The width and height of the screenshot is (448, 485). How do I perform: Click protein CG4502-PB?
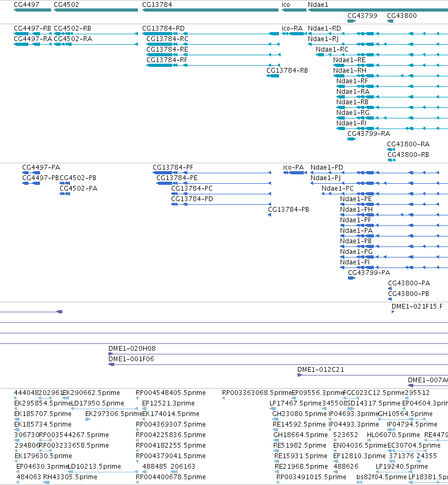[x=78, y=178]
